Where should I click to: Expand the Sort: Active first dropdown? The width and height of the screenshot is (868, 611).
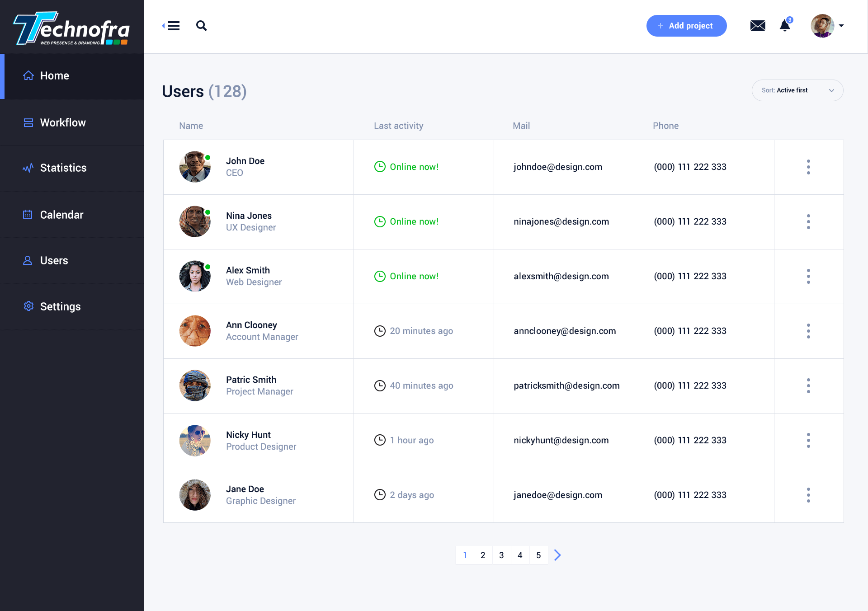pos(797,90)
